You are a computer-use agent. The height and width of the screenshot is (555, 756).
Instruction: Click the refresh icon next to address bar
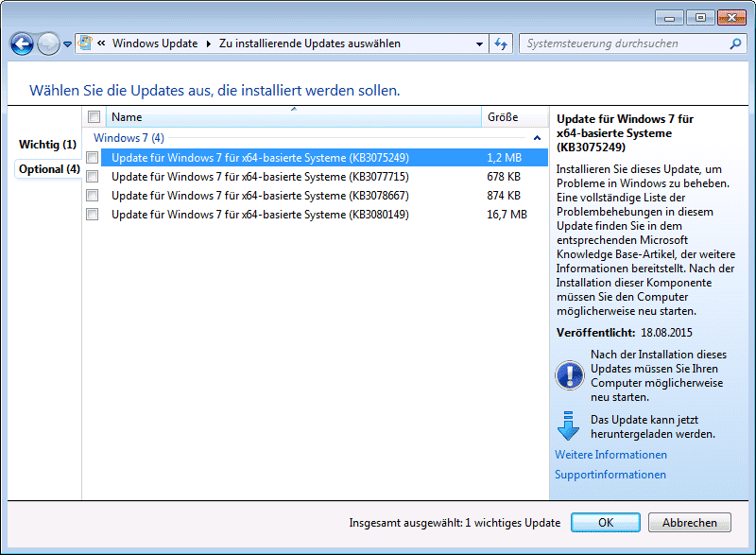501,43
